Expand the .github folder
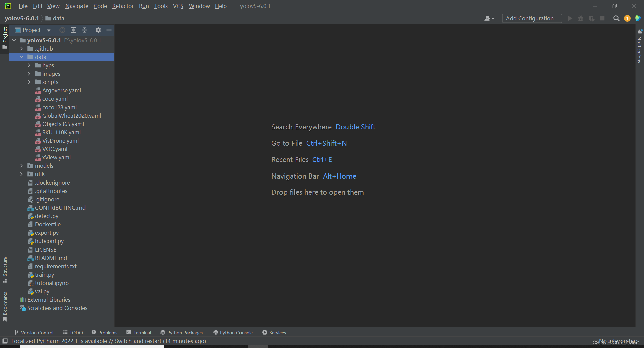 click(21, 49)
